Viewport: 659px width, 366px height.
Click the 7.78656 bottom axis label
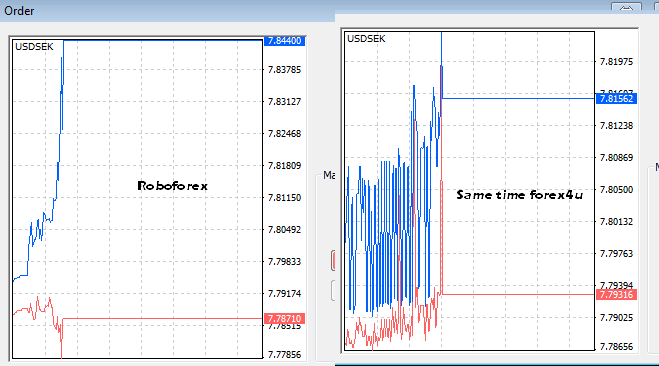coord(616,347)
